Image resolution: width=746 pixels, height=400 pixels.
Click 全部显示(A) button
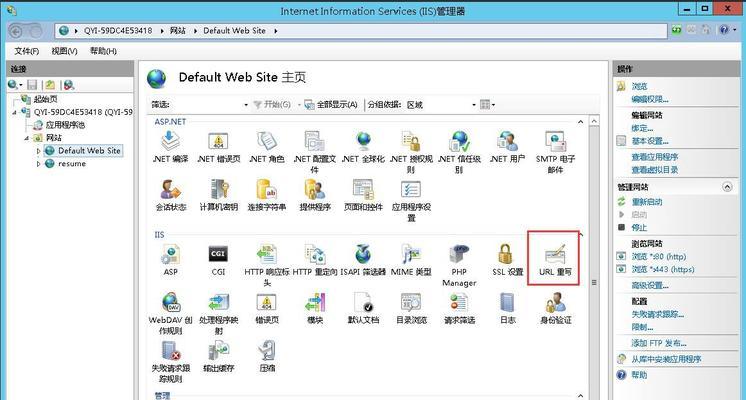pos(331,105)
